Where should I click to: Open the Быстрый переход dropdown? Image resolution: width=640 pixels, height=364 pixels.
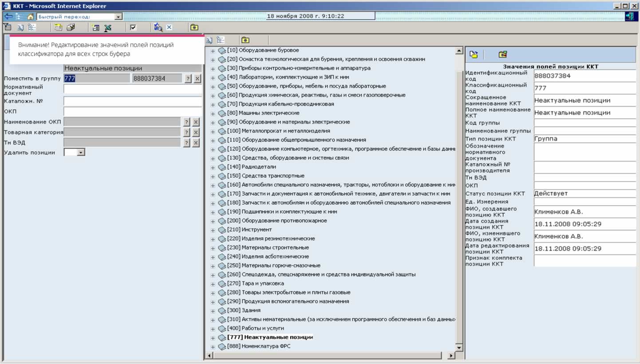coord(118,17)
